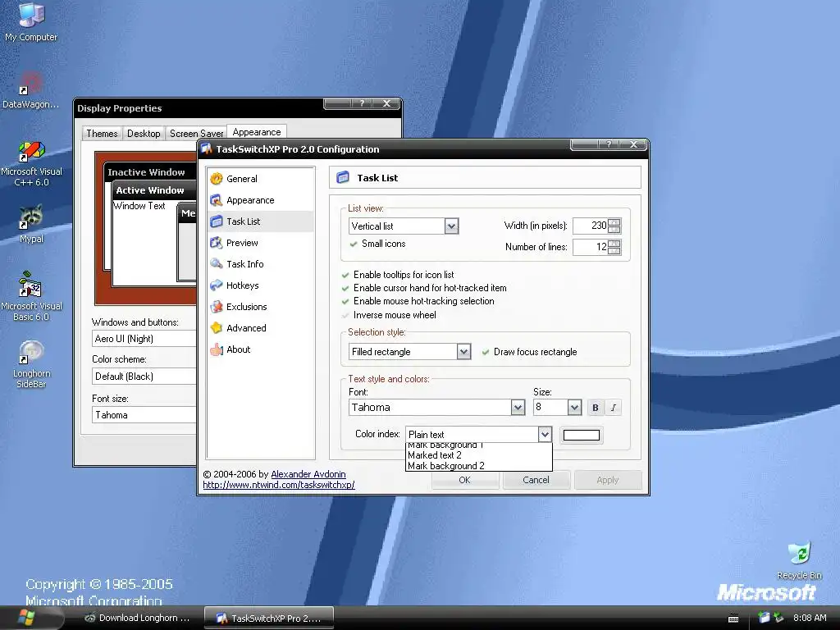Click the taskbar clock showing 8:08 AM
840x630 pixels.
(810, 618)
